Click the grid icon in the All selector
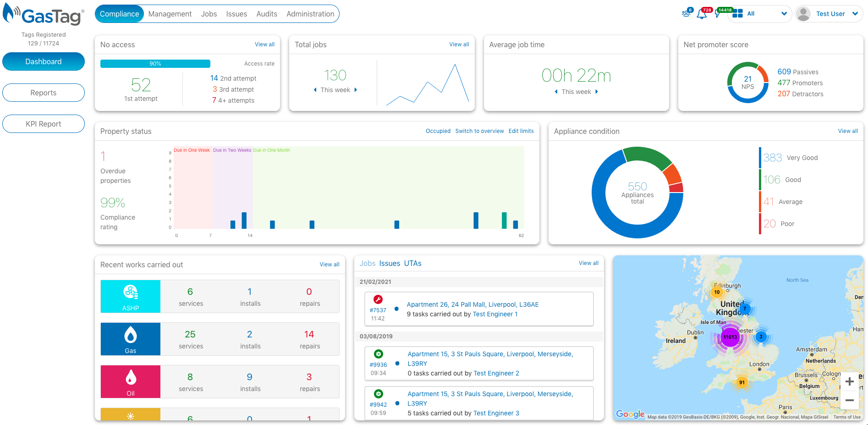 tap(737, 14)
